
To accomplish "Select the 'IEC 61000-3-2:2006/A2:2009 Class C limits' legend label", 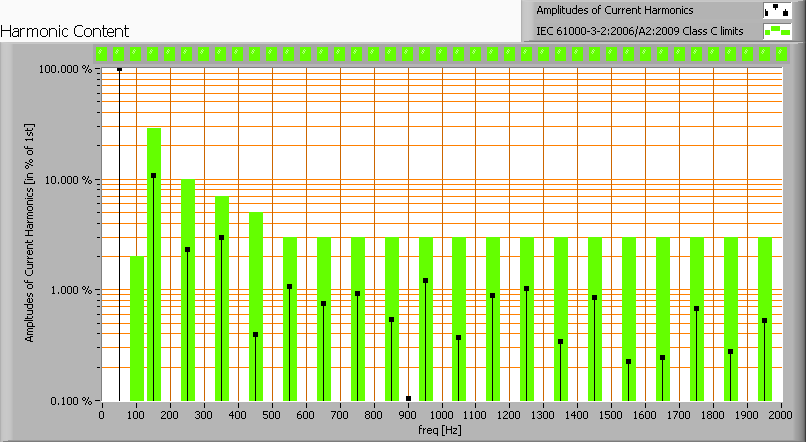I will coord(639,32).
